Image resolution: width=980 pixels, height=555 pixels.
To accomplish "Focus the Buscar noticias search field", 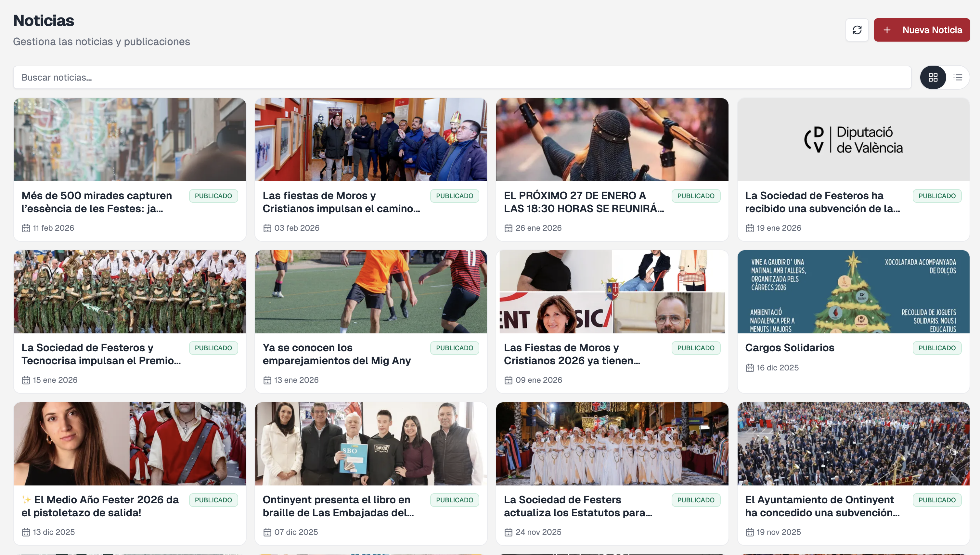I will (462, 77).
